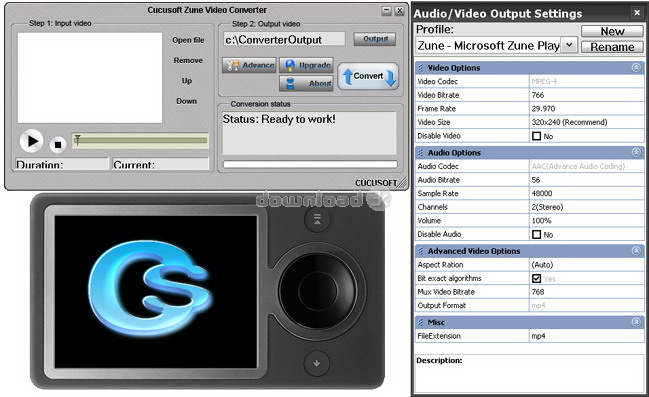
Task: Play the input video preview
Action: [31, 141]
